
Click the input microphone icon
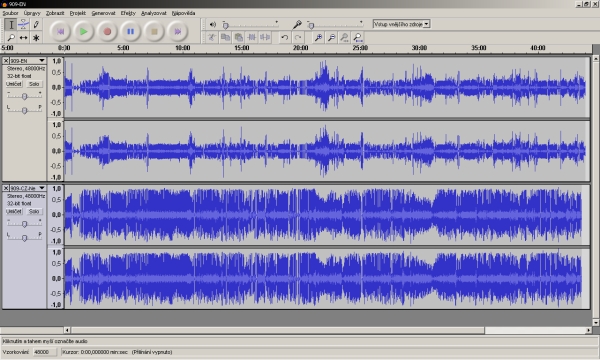click(x=297, y=24)
